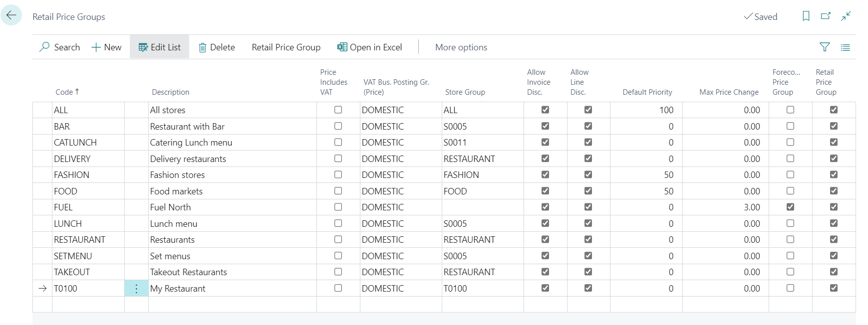Toggle the list view layout icon
868x325 pixels.
[845, 47]
